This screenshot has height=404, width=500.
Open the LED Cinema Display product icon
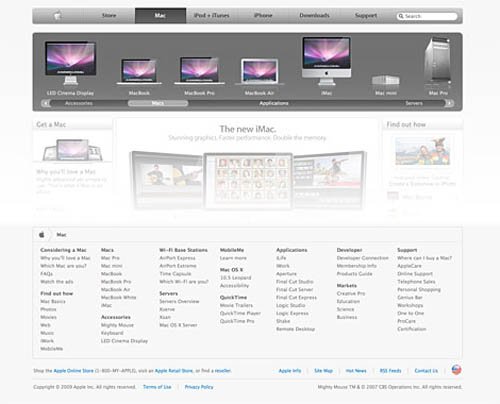(x=70, y=63)
